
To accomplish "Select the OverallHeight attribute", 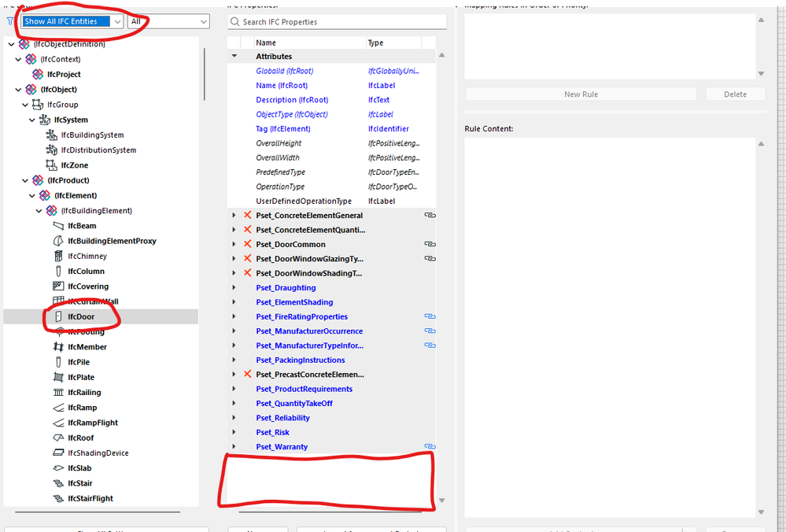I will [279, 143].
